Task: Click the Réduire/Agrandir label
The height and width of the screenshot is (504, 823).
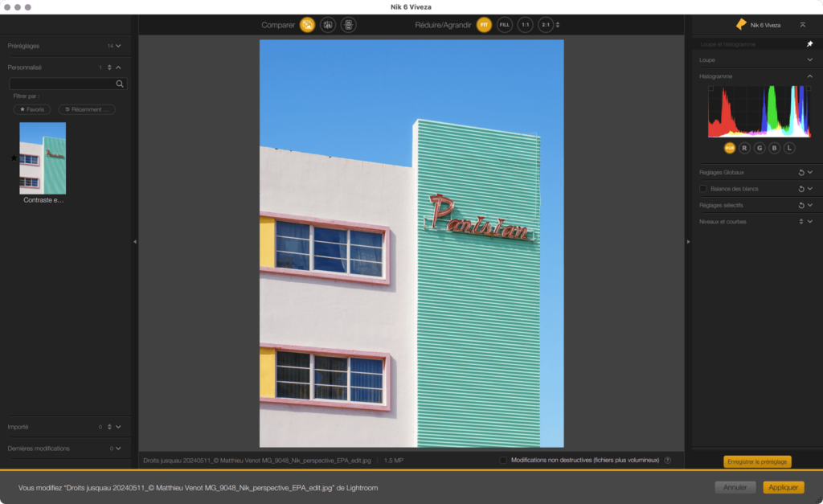Action: point(443,25)
